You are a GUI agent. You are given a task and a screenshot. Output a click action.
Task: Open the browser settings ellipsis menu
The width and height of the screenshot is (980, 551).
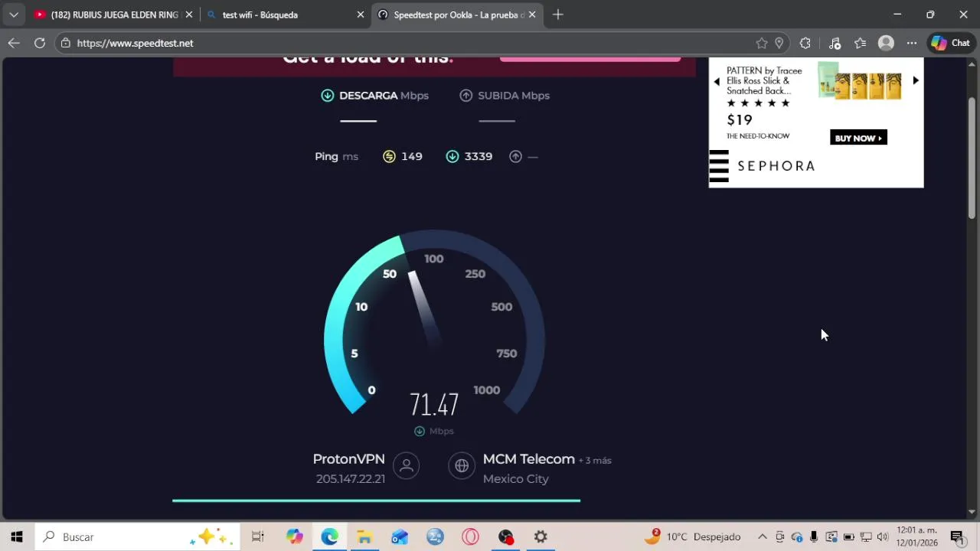point(911,43)
